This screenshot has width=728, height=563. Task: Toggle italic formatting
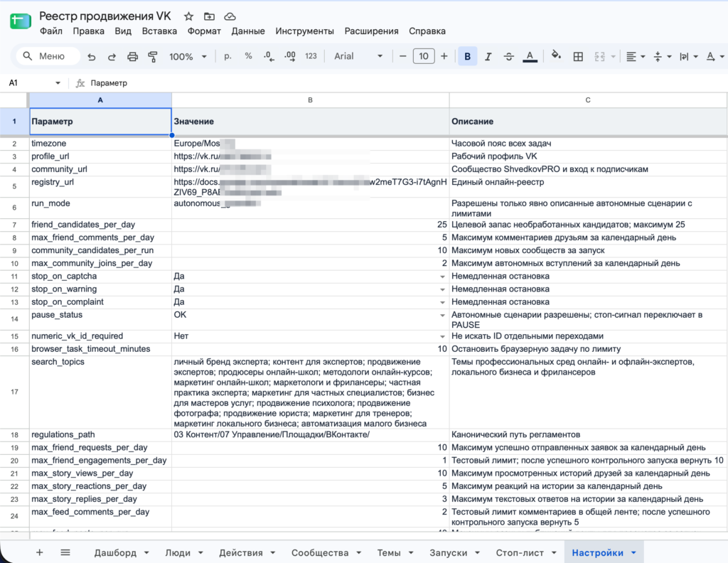click(x=488, y=57)
